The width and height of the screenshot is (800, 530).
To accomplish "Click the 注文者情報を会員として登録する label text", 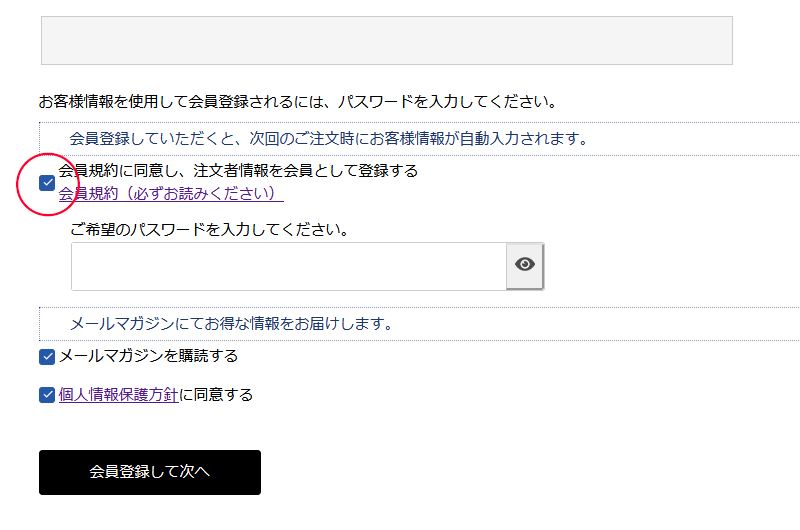I will click(x=238, y=171).
